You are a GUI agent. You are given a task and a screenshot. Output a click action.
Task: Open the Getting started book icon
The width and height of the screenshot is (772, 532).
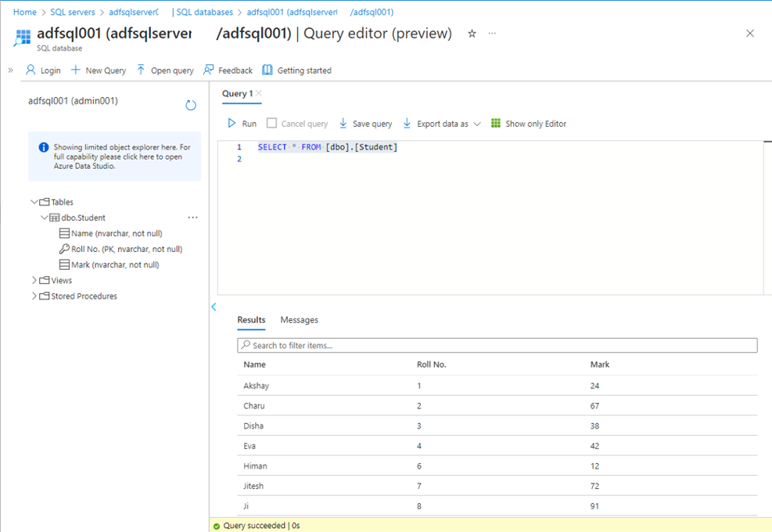(x=268, y=70)
